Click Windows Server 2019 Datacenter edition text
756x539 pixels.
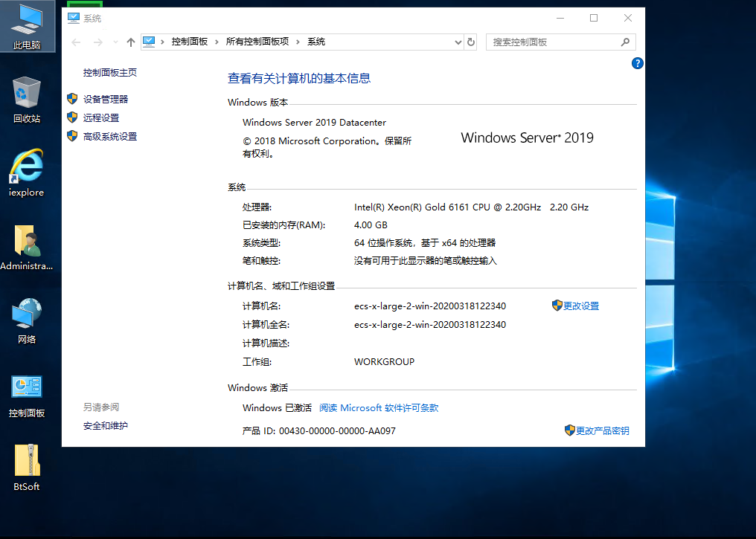pyautogui.click(x=314, y=123)
